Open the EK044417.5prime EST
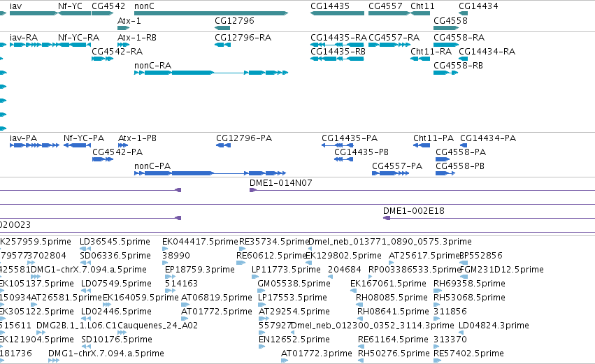 click(165, 249)
